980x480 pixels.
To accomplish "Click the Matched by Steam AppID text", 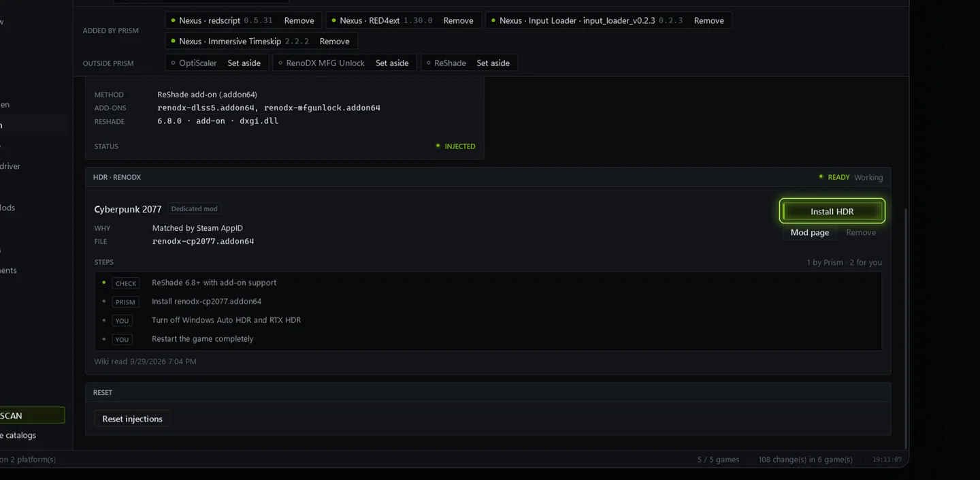I will (x=197, y=228).
